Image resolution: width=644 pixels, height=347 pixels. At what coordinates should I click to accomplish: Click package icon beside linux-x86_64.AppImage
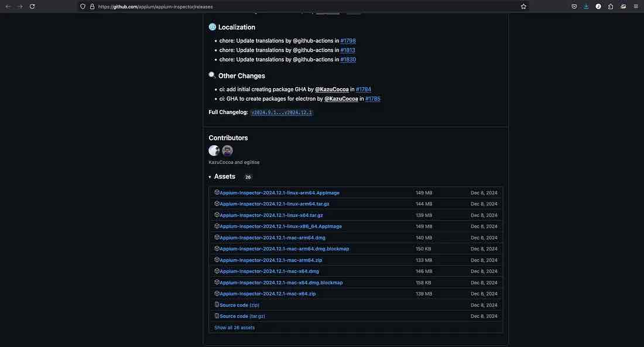pyautogui.click(x=217, y=226)
